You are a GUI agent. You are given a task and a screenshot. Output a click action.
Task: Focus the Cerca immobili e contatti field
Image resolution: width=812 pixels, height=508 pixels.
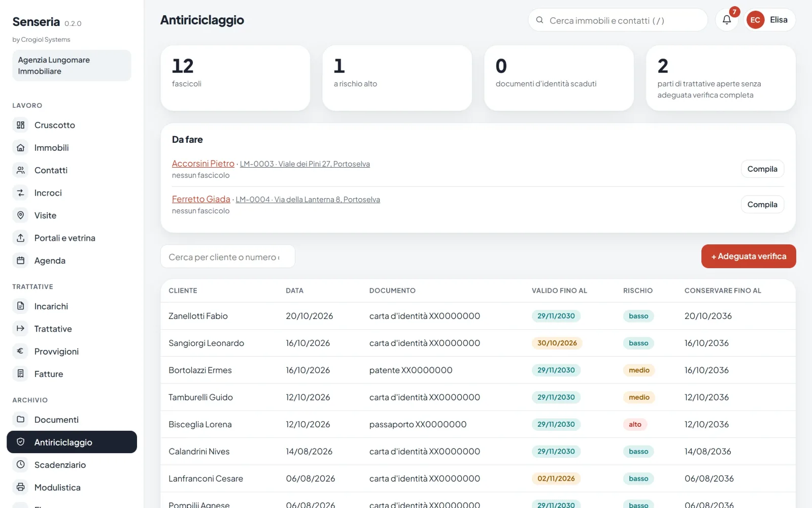(x=618, y=20)
